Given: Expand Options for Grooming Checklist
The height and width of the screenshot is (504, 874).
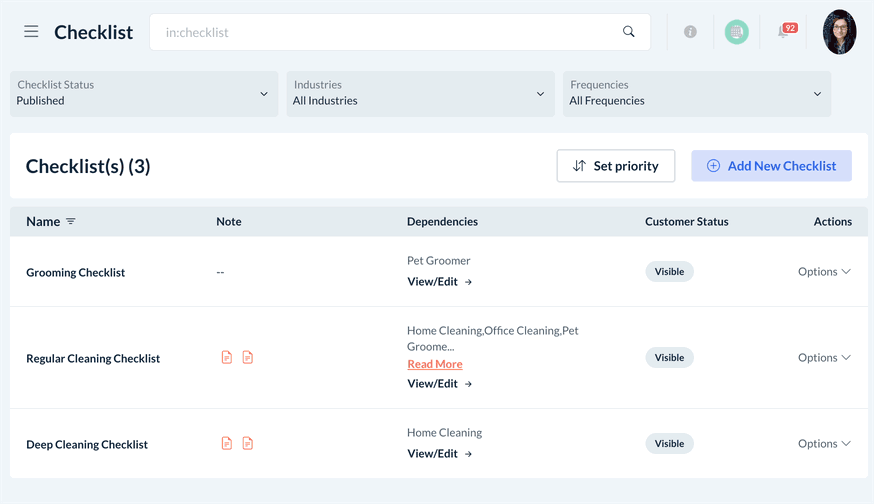Looking at the screenshot, I should [824, 272].
